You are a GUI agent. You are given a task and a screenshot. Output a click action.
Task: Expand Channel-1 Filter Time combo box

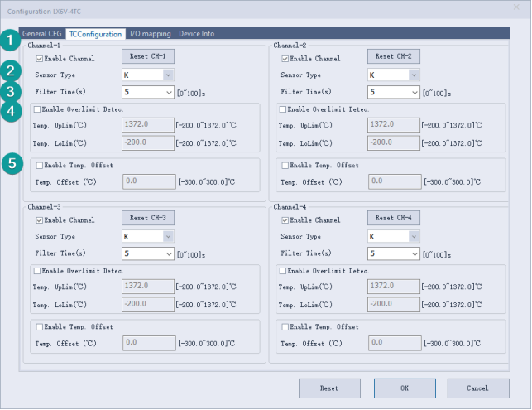[x=148, y=92]
